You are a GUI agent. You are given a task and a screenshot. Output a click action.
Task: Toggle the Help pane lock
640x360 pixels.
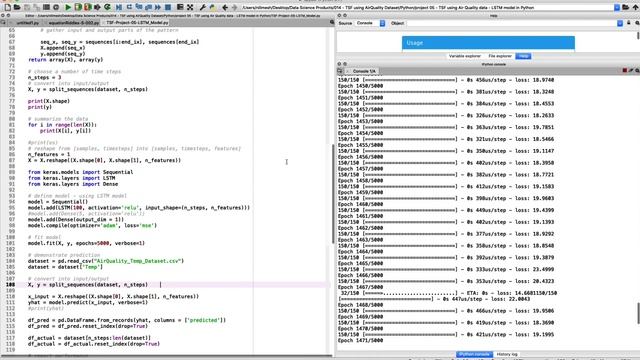[x=629, y=23]
